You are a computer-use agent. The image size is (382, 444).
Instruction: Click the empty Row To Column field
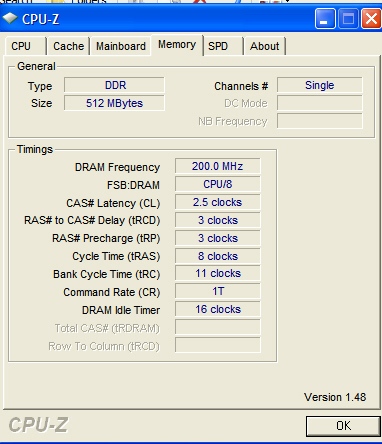[218, 345]
